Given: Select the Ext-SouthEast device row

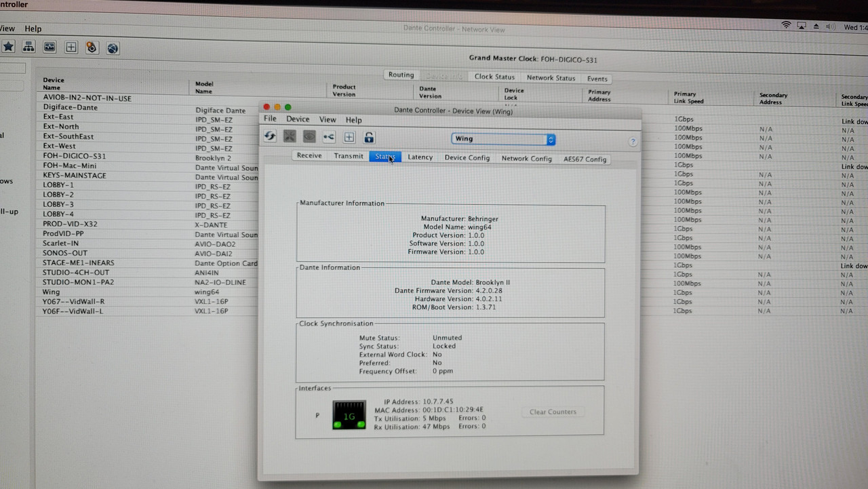Looking at the screenshot, I should (x=68, y=136).
